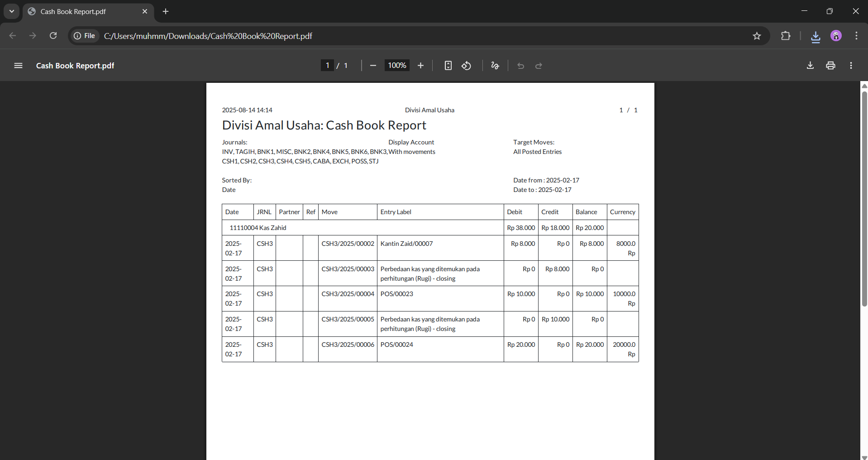The image size is (868, 460).
Task: Open the PDF viewer more actions menu
Action: click(x=851, y=66)
